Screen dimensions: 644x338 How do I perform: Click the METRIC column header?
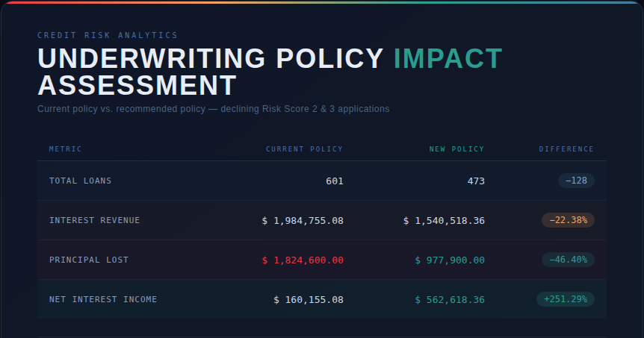(66, 149)
